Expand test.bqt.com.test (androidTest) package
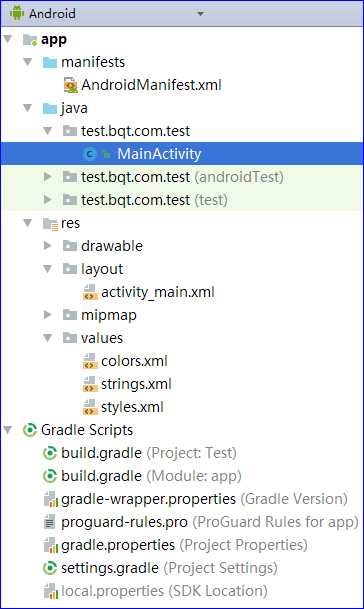Image resolution: width=364 pixels, height=609 pixels. 48,177
